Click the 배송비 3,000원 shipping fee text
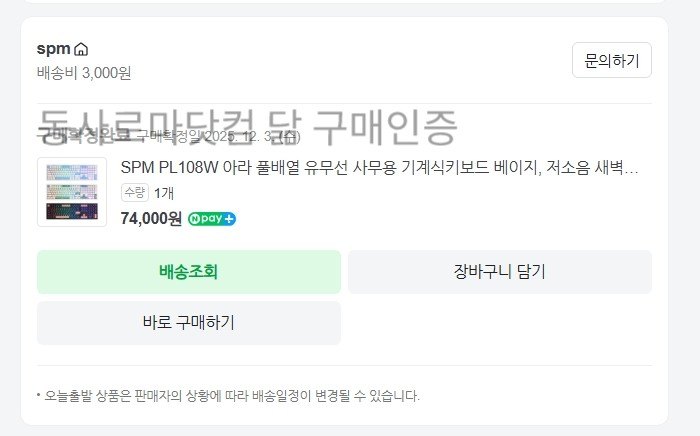This screenshot has width=700, height=436. coord(84,72)
